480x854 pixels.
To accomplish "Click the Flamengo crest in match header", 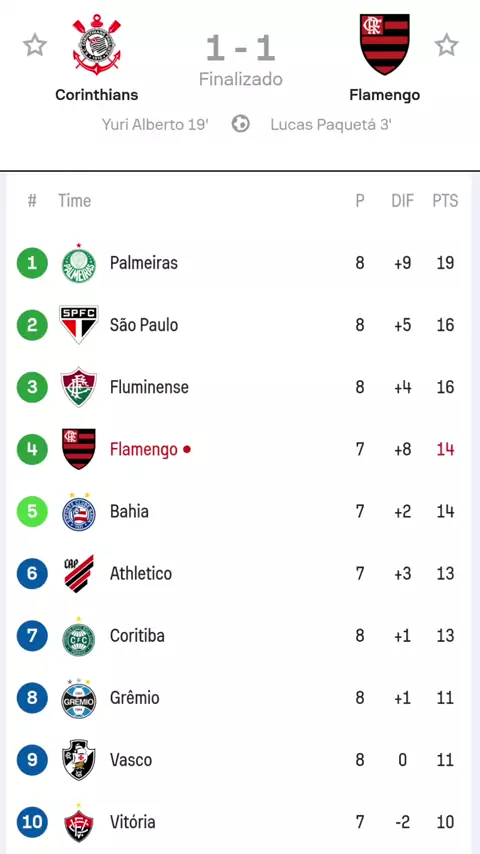I will (x=385, y=45).
